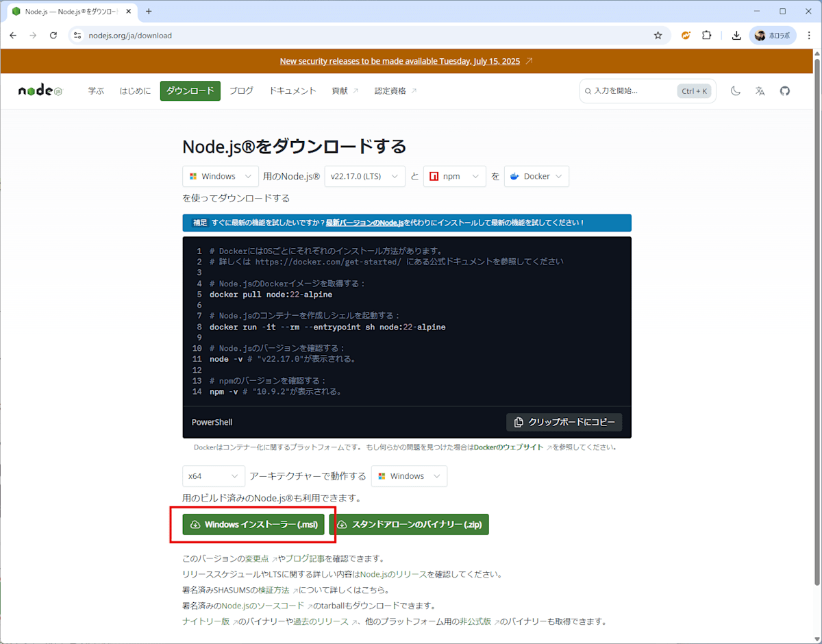Screen dimensions: 822x644
Task: Open the 変更点 link
Action: point(257,559)
